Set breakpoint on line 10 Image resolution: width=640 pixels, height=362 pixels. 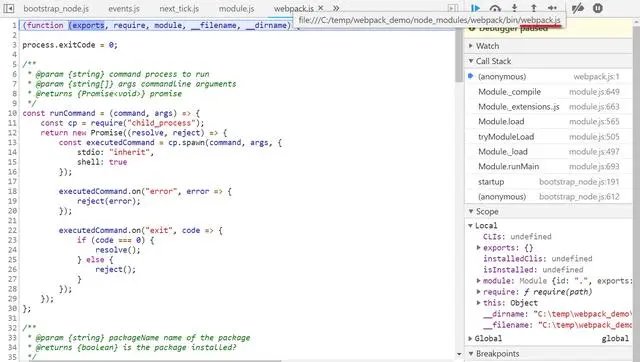(12, 113)
